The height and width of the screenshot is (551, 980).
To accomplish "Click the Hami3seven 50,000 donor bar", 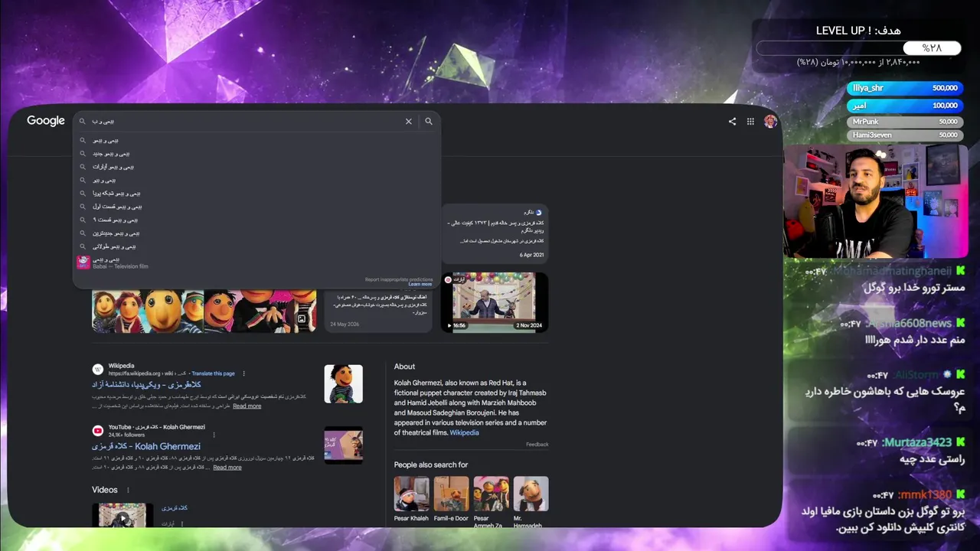I will [x=904, y=135].
